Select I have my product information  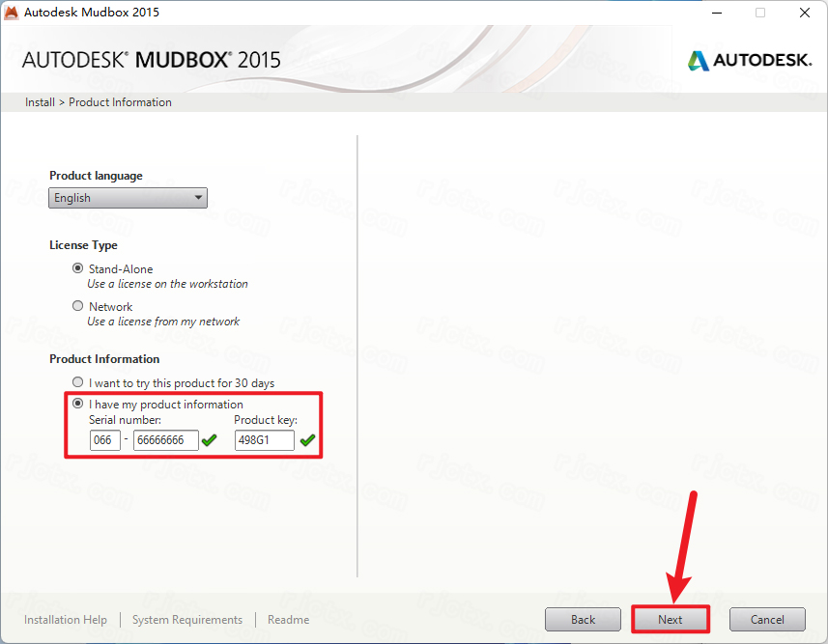tap(77, 404)
